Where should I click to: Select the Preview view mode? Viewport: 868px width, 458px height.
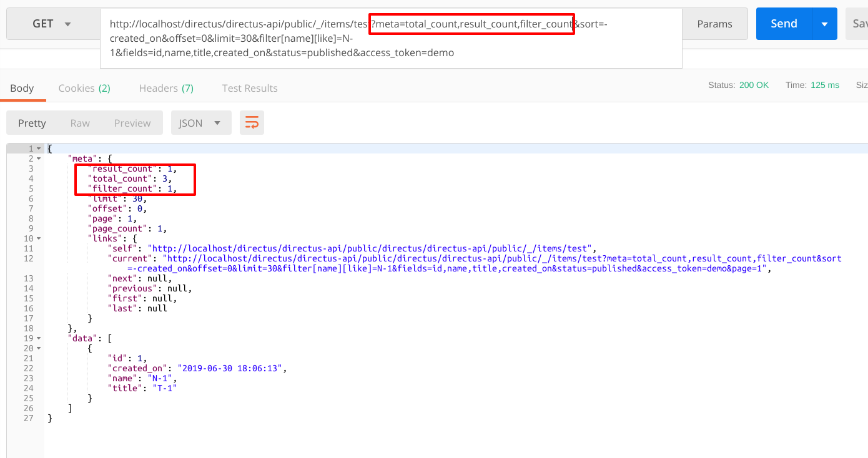coord(132,123)
